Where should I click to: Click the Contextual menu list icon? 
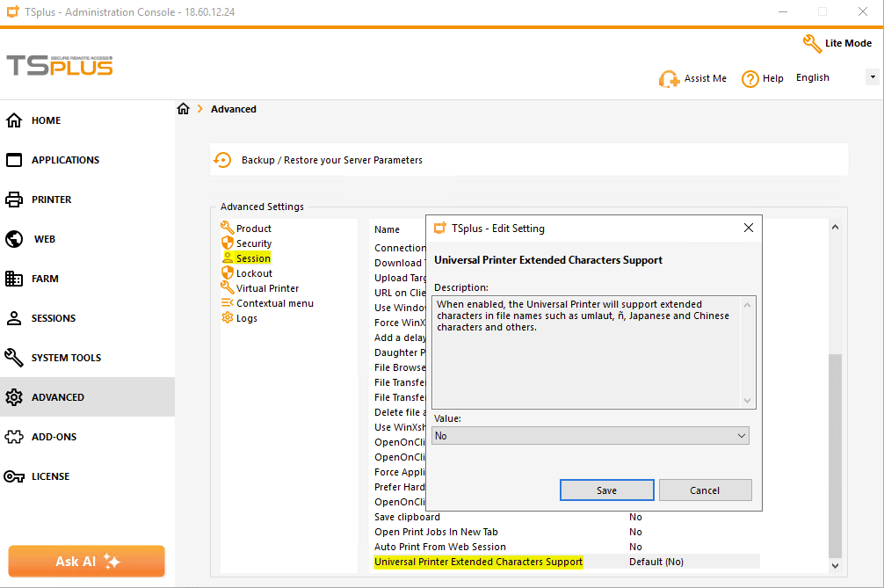pyautogui.click(x=228, y=302)
